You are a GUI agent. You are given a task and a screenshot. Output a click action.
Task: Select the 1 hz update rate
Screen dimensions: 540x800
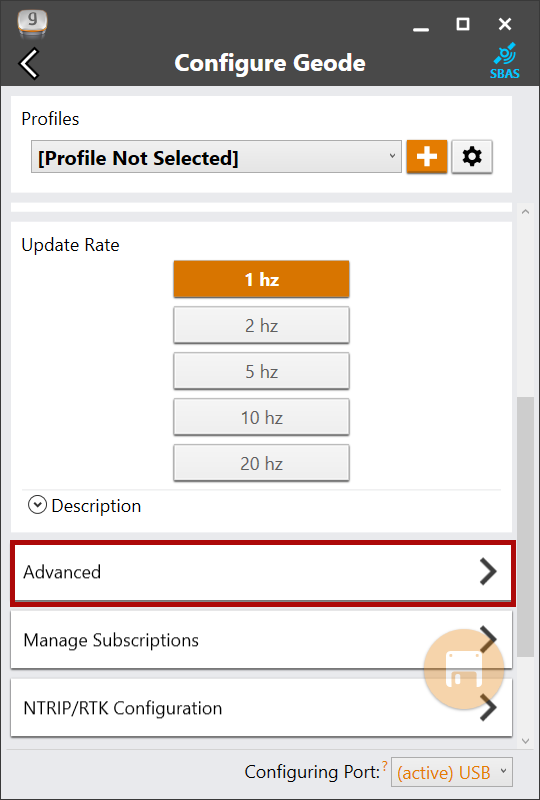point(261,279)
